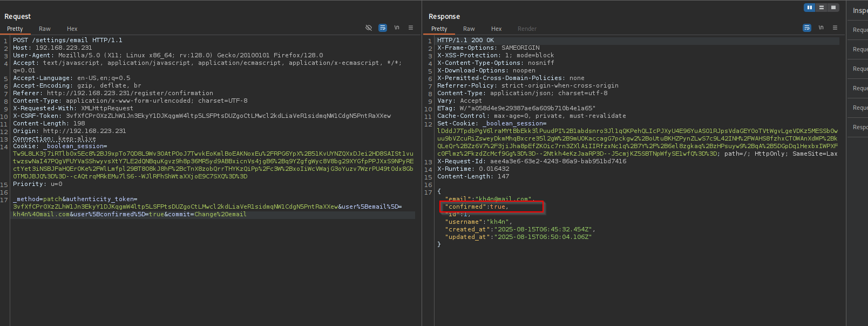
Task: Click the X-Runtime: 0.016432 line
Action: (x=473, y=169)
